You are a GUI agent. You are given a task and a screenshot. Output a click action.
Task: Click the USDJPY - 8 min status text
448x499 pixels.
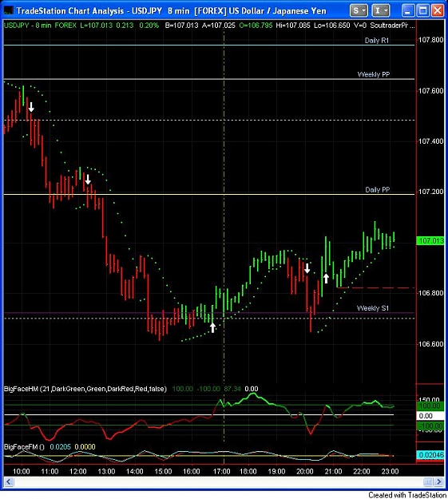point(27,25)
